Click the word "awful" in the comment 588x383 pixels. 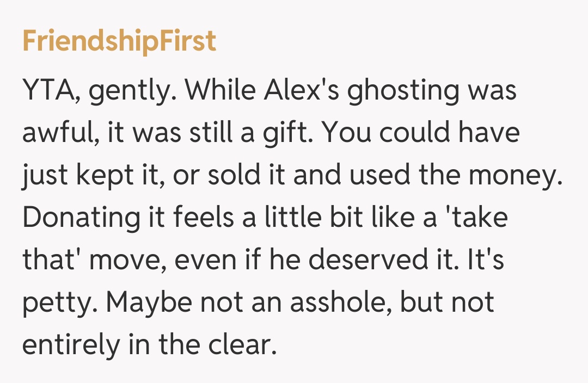[x=57, y=134]
